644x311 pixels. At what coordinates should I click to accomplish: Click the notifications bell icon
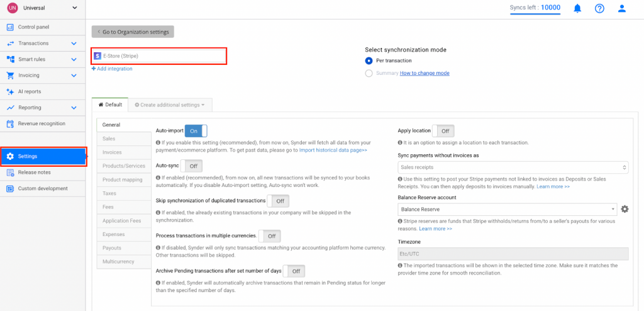577,8
